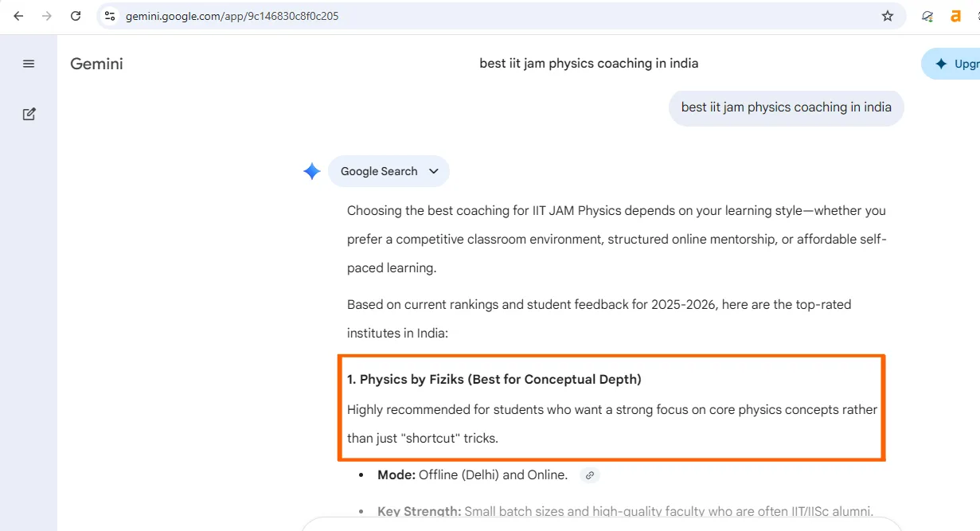Open the Gemini hamburger main menu
980x531 pixels.
pyautogui.click(x=29, y=64)
